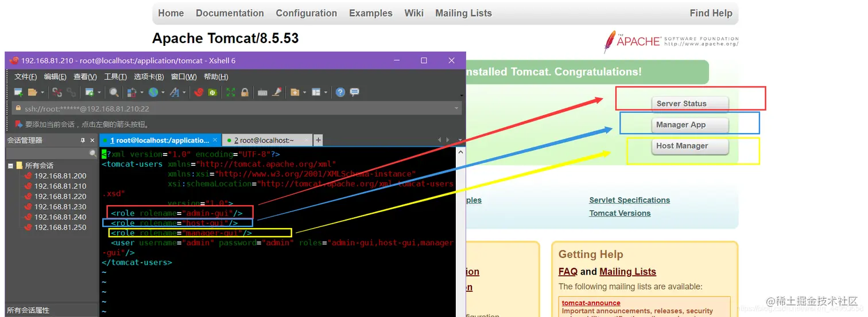
Task: Click the speech bubble Feedback icon
Action: tap(355, 92)
